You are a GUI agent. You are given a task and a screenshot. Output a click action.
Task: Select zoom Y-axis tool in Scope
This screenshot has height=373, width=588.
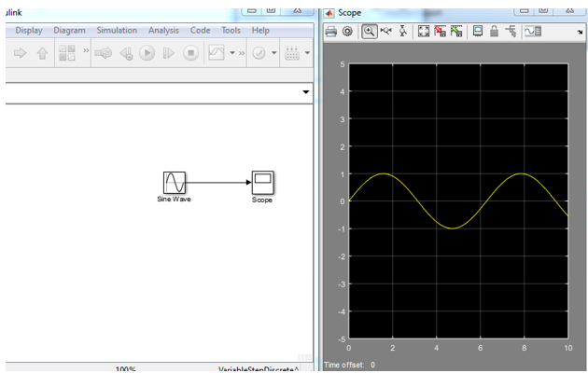[401, 32]
